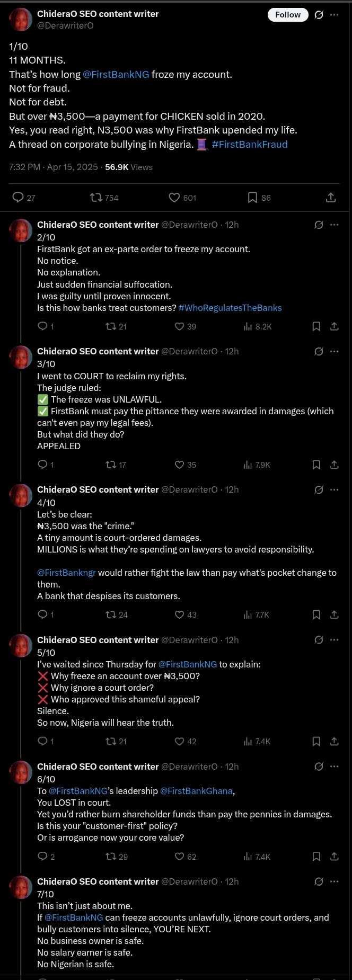
Task: Open the #WhoRegulatesTheBanks hashtag
Action: [230, 308]
